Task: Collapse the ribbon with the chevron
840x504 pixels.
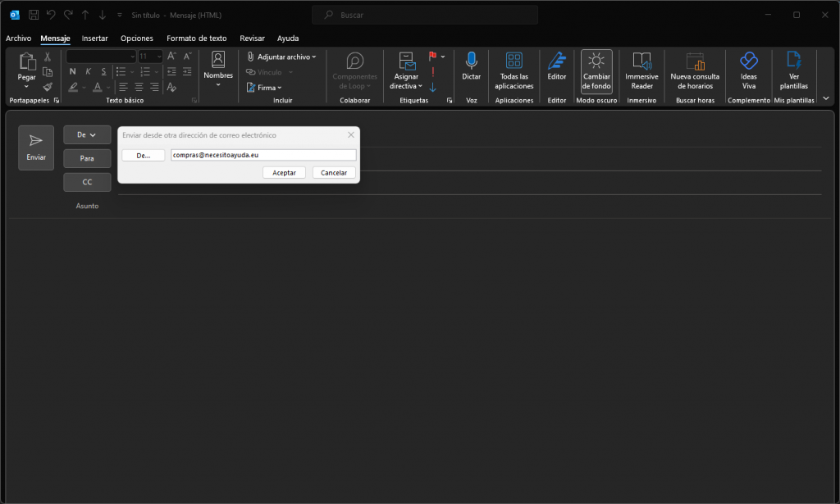Action: 826,98
